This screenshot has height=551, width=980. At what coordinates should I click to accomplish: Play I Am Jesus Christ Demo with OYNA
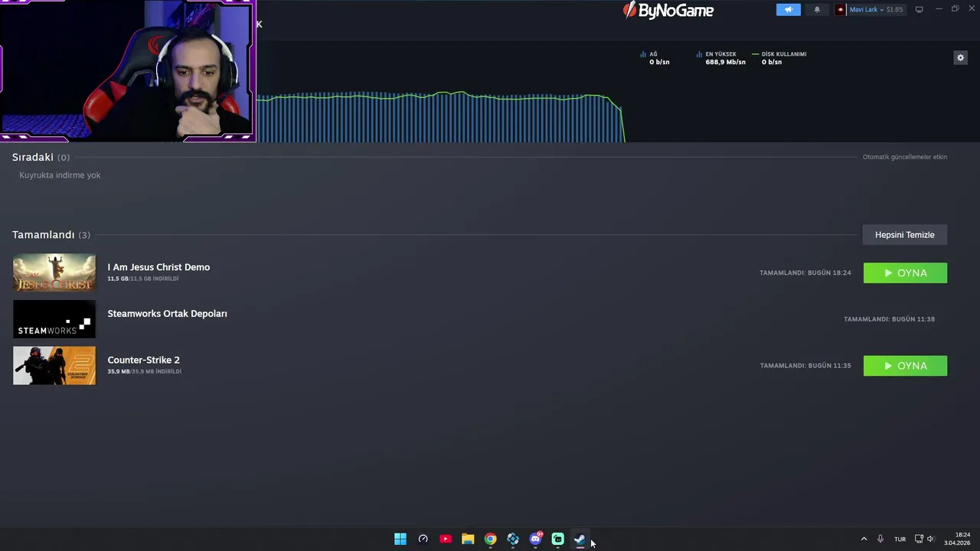click(x=905, y=273)
